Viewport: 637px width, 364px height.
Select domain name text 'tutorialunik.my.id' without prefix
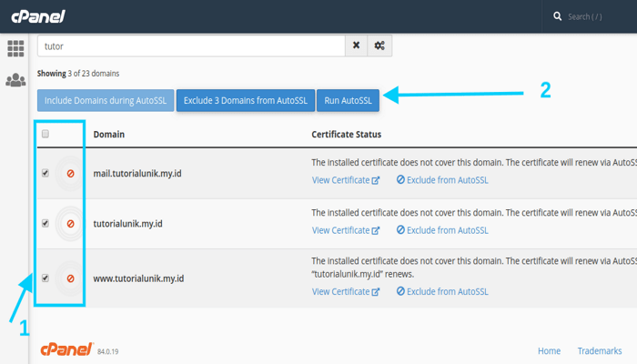pos(127,224)
